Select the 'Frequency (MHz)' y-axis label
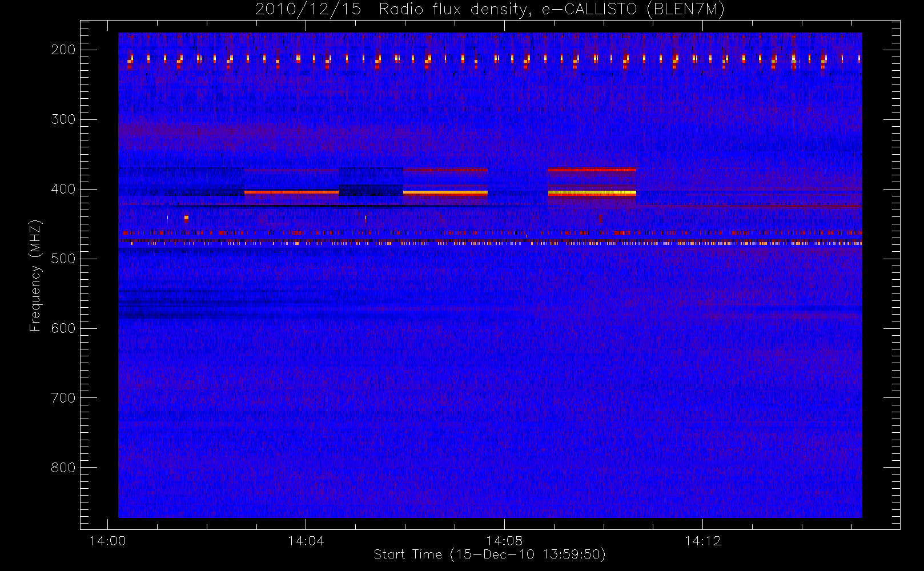 35,275
